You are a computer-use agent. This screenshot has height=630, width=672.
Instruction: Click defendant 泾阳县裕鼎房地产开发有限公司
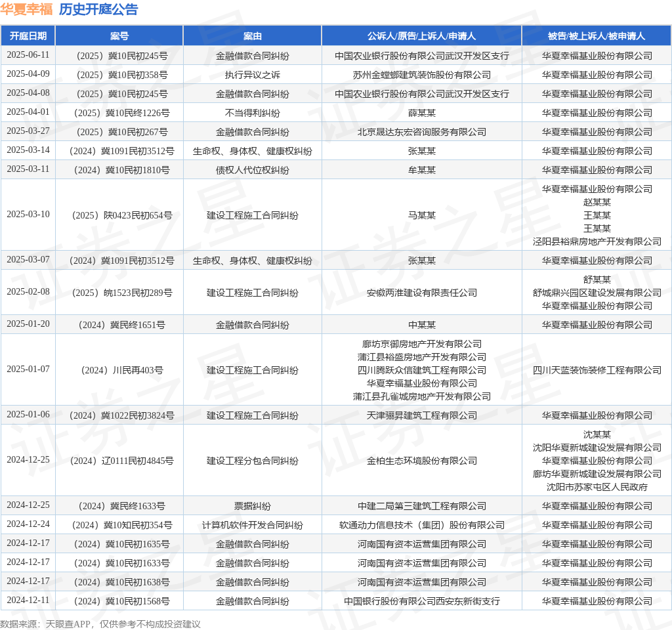(597, 241)
